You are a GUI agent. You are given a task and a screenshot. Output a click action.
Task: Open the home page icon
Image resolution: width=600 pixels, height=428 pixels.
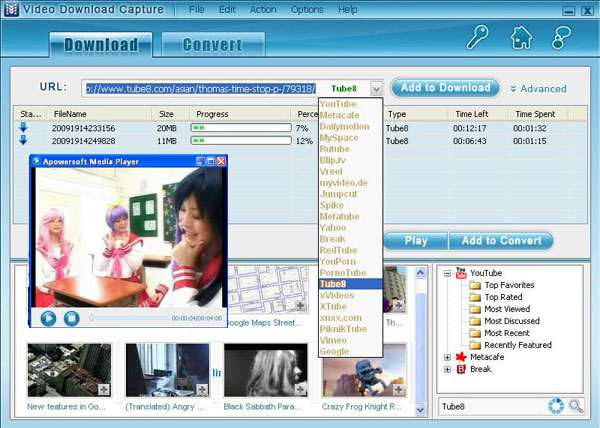(521, 37)
